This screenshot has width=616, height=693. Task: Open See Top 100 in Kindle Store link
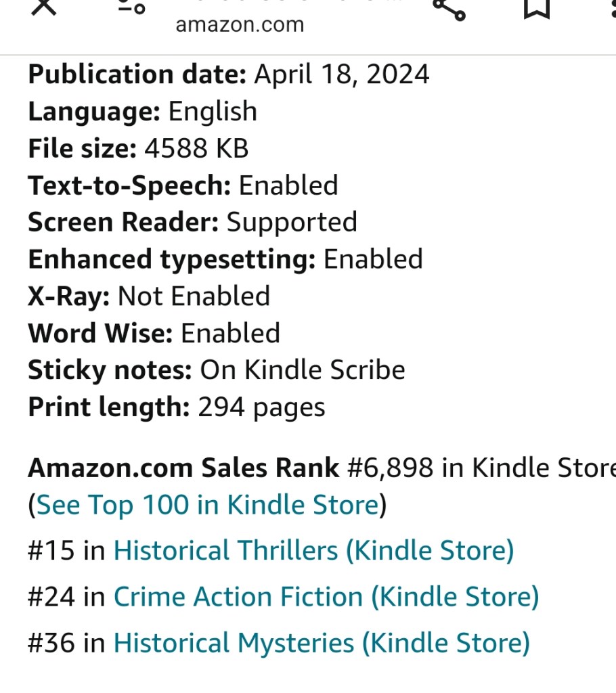[206, 505]
